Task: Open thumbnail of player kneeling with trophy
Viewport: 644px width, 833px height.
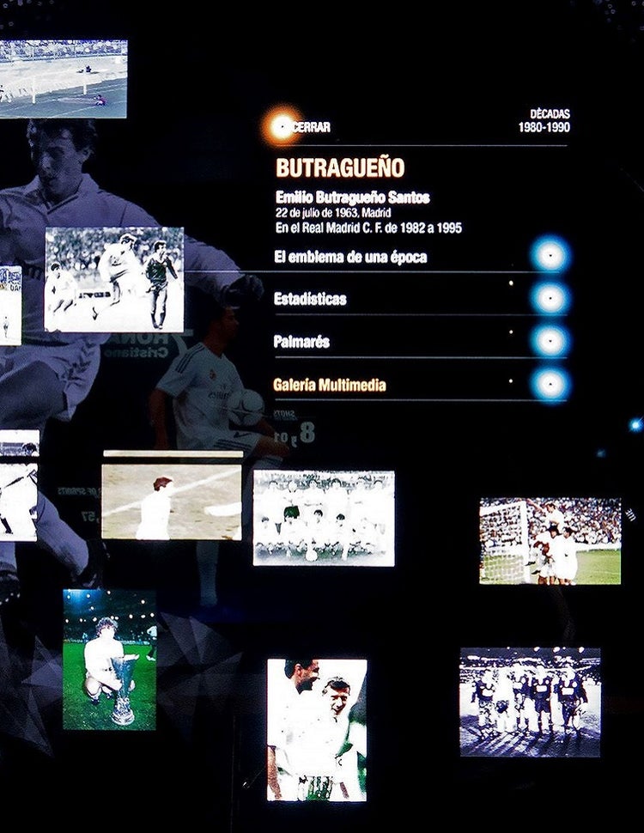Action: coord(109,660)
